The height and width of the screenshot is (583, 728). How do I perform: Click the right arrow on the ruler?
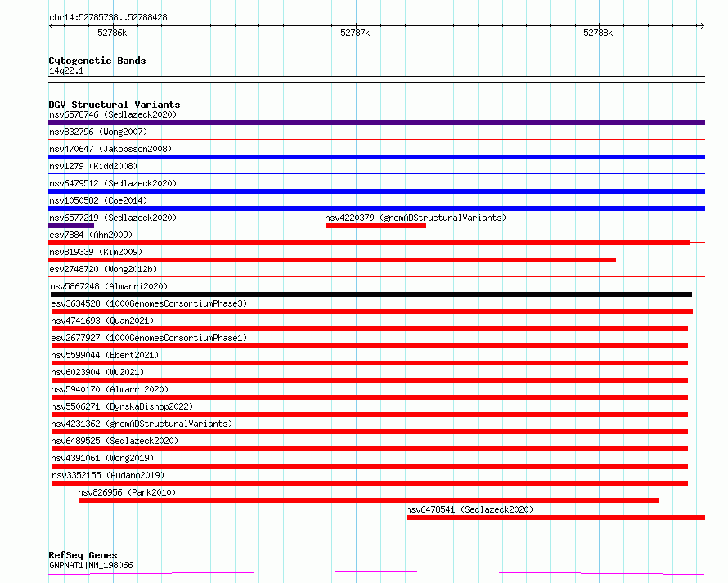[702, 25]
